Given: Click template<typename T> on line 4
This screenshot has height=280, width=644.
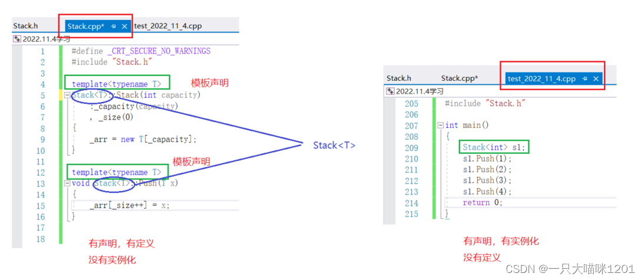Looking at the screenshot, I should point(116,84).
